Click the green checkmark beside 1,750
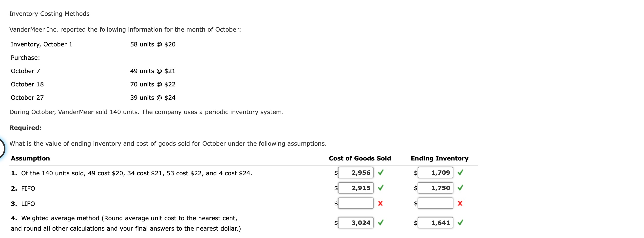The image size is (644, 238). point(461,188)
